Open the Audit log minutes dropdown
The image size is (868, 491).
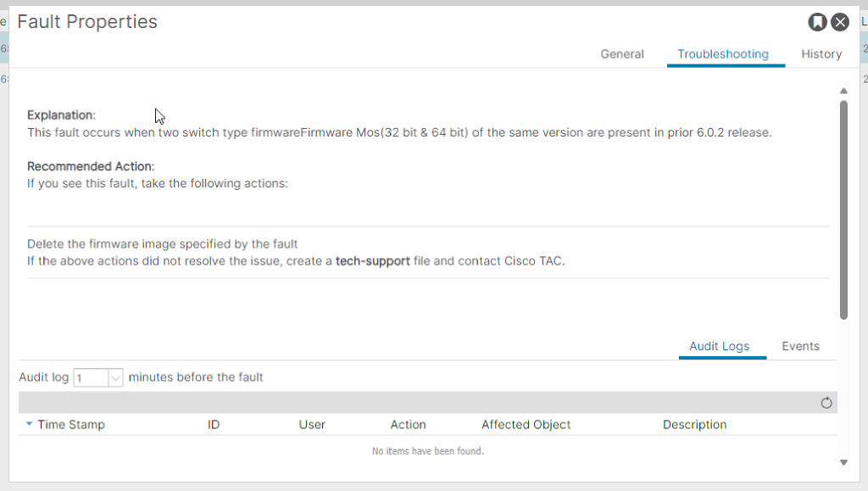[116, 377]
